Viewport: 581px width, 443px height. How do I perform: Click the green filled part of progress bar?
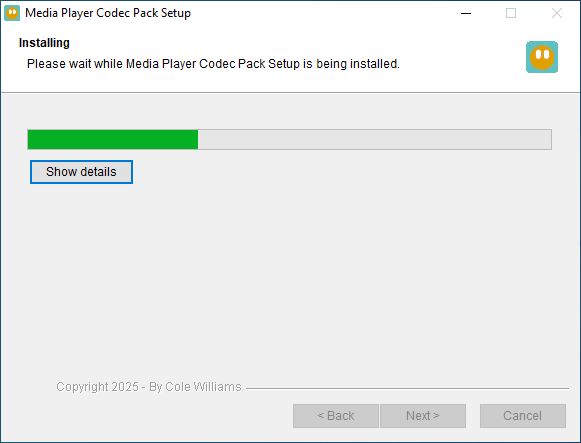tap(113, 140)
